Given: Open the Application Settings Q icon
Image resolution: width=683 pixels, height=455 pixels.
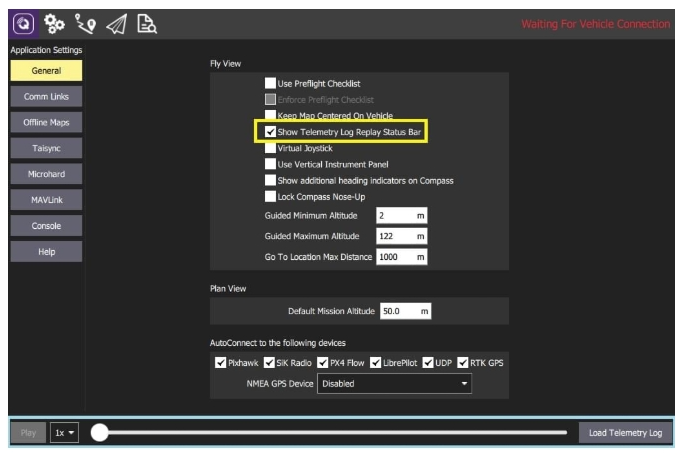Looking at the screenshot, I should tap(23, 24).
